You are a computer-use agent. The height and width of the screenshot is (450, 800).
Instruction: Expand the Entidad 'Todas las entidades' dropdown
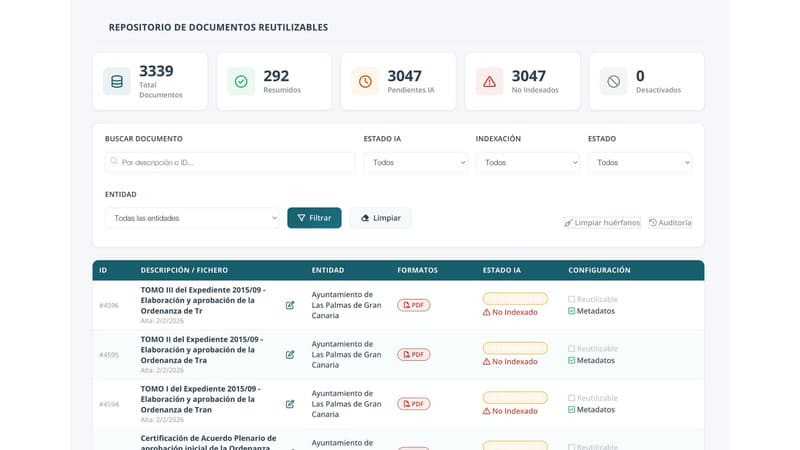pyautogui.click(x=192, y=218)
